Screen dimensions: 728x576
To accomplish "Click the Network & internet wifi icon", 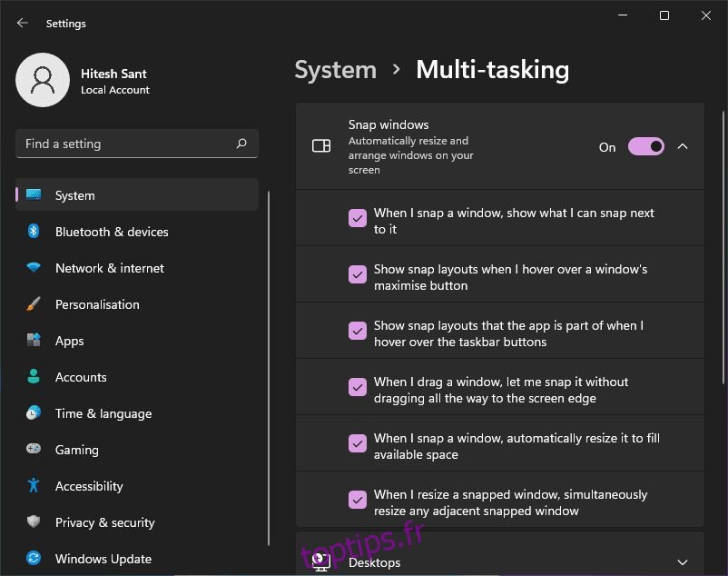I will click(34, 268).
